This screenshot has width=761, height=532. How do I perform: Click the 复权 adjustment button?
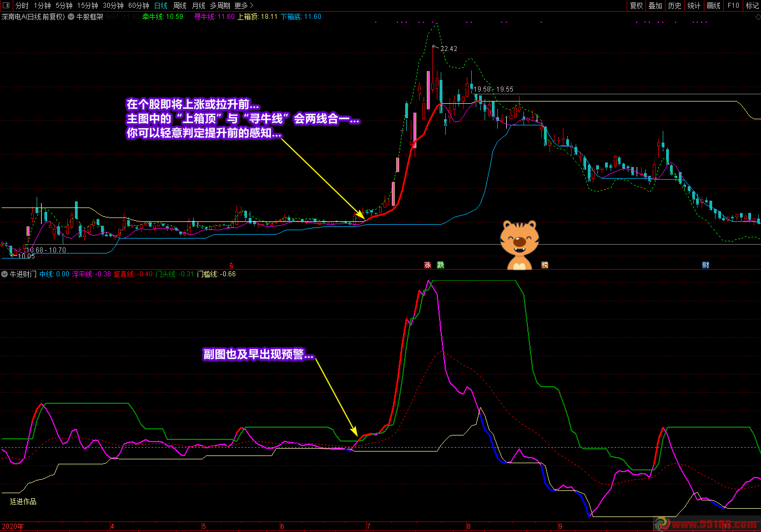[636, 6]
